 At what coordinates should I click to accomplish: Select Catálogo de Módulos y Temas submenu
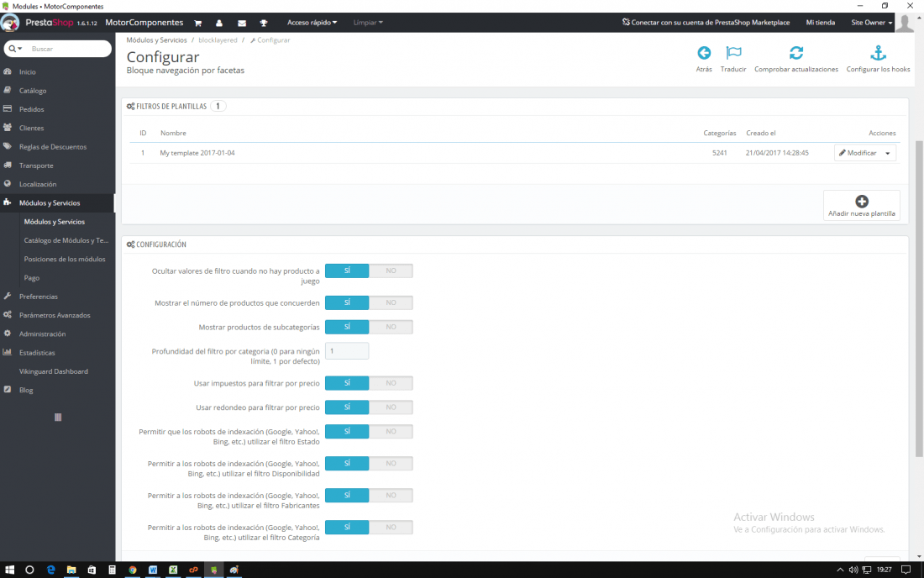click(x=66, y=240)
